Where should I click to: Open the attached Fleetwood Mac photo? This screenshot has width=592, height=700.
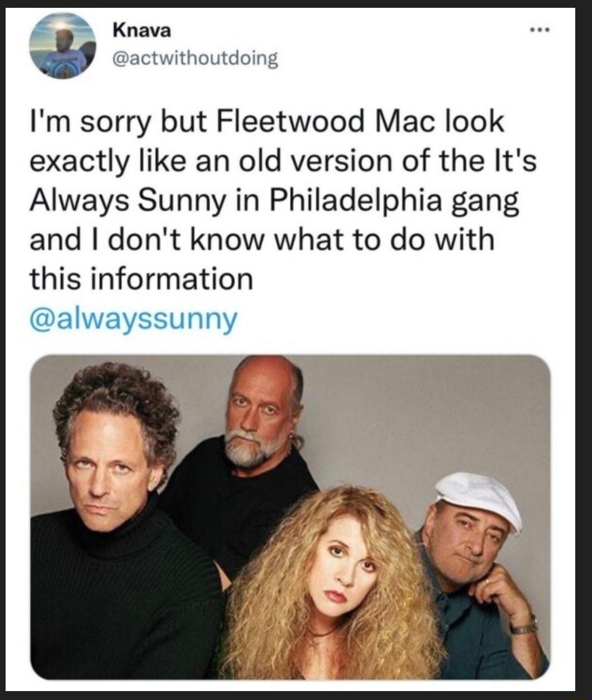[296, 519]
